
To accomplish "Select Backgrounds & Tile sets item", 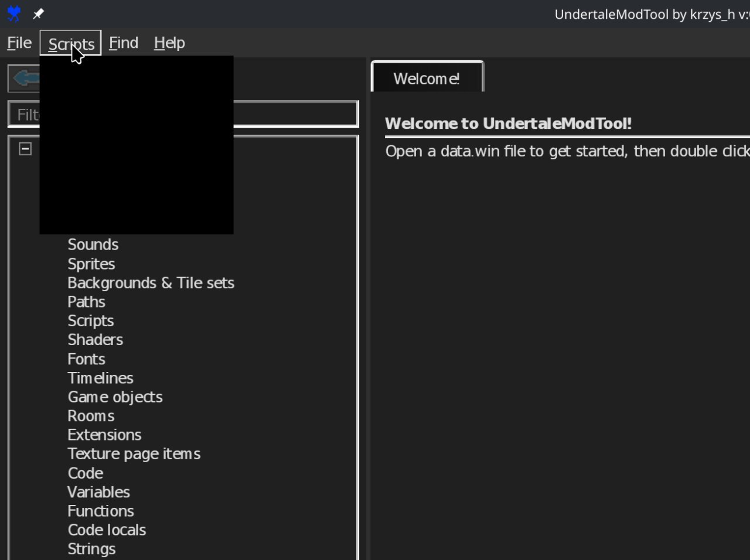I will tap(151, 283).
